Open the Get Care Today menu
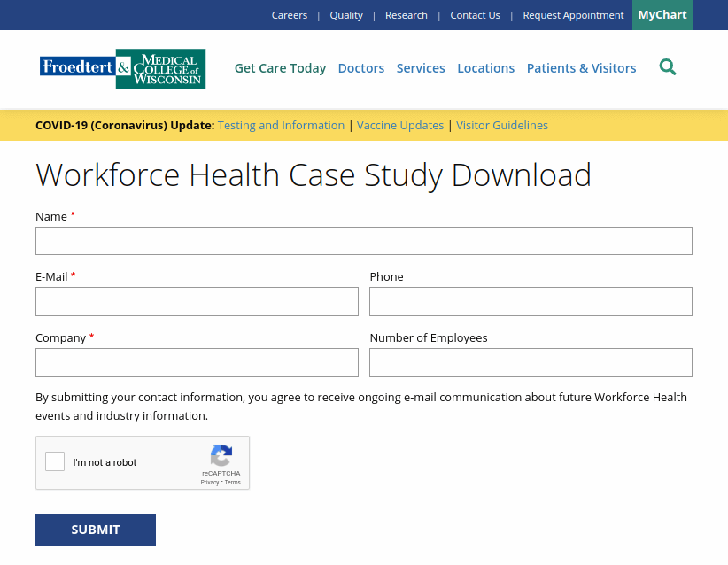The height and width of the screenshot is (565, 728). coord(280,68)
